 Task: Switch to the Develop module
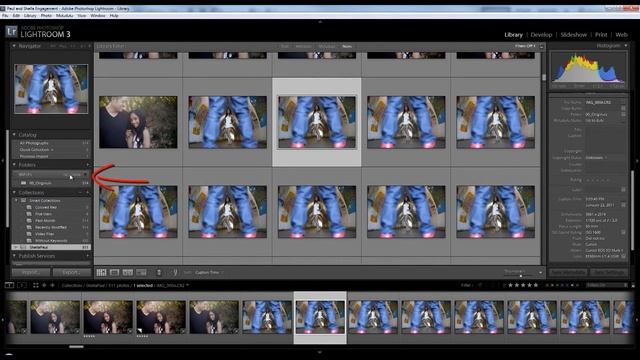[541, 35]
